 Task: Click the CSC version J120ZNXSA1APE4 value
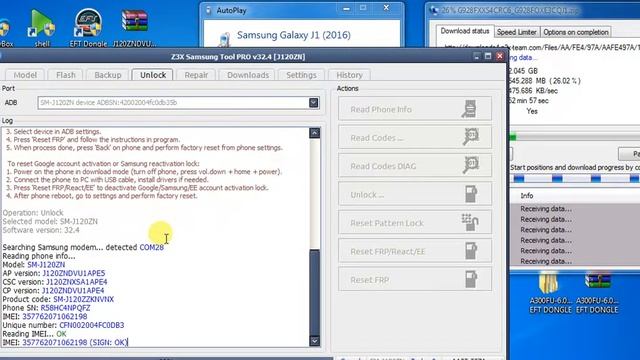(x=77, y=282)
